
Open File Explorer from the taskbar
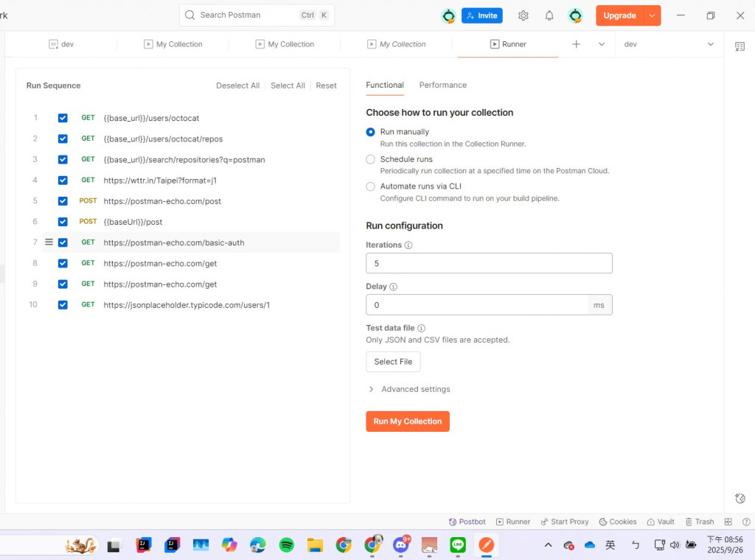pyautogui.click(x=315, y=545)
